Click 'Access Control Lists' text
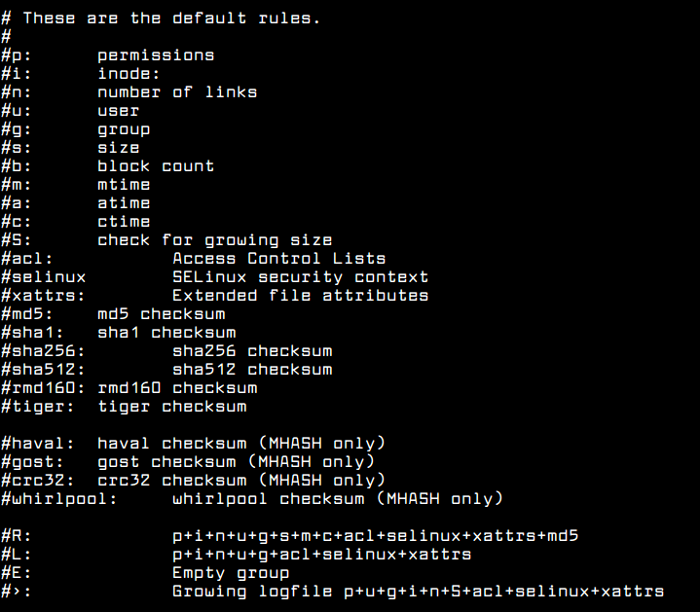 click(278, 259)
